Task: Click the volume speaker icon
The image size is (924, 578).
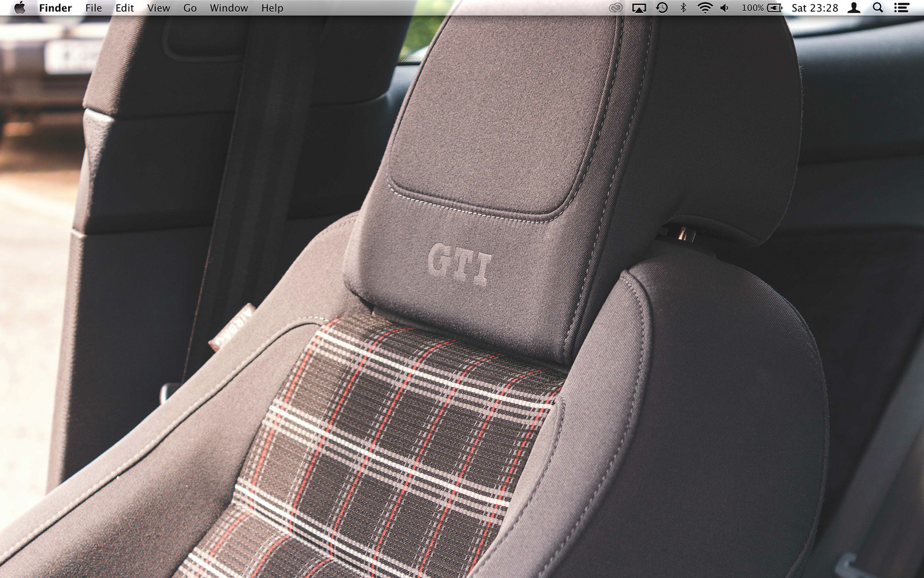Action: click(x=725, y=8)
